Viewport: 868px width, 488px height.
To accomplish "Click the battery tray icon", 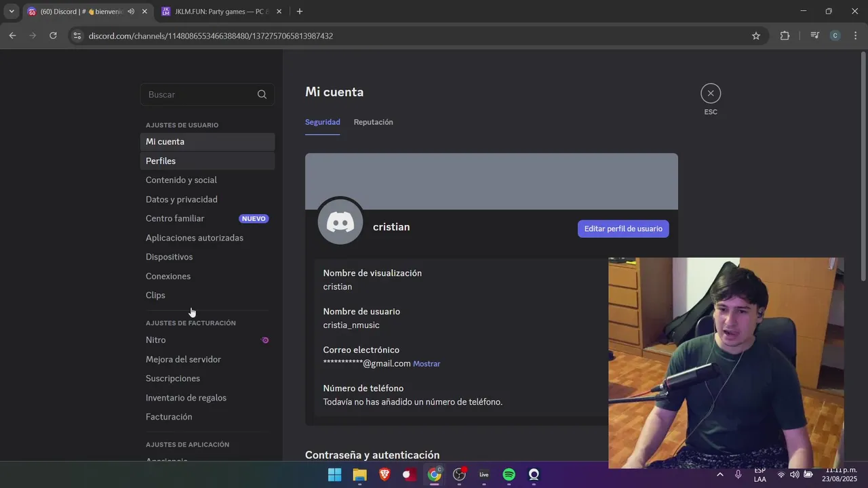I will click(809, 475).
